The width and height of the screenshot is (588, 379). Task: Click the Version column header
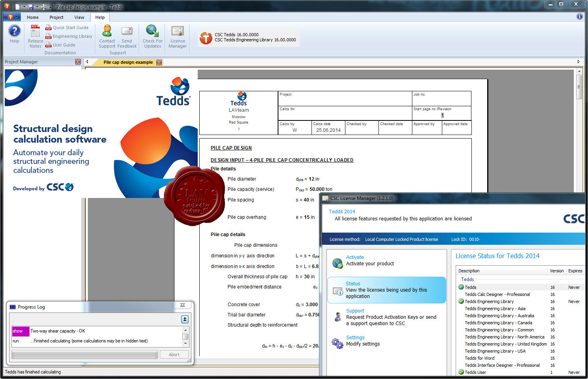click(557, 271)
